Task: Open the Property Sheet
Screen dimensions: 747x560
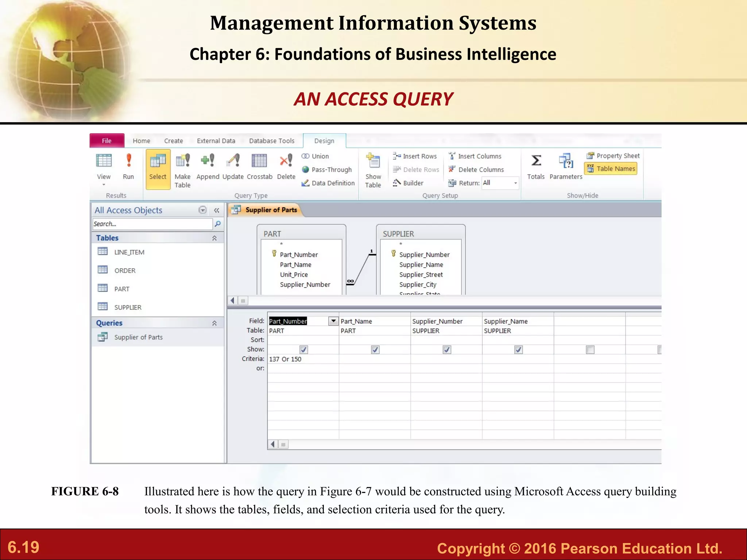Action: pos(613,156)
